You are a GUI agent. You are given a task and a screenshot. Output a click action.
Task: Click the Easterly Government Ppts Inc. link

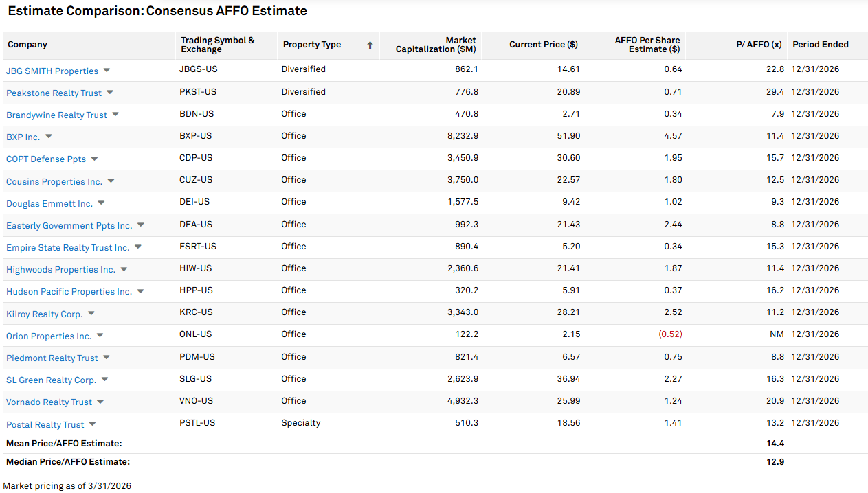69,226
